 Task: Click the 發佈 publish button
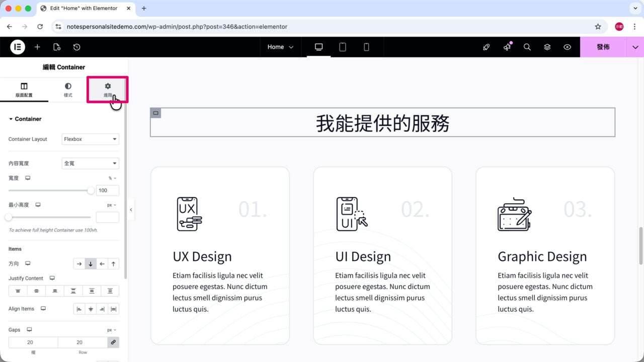[603, 47]
